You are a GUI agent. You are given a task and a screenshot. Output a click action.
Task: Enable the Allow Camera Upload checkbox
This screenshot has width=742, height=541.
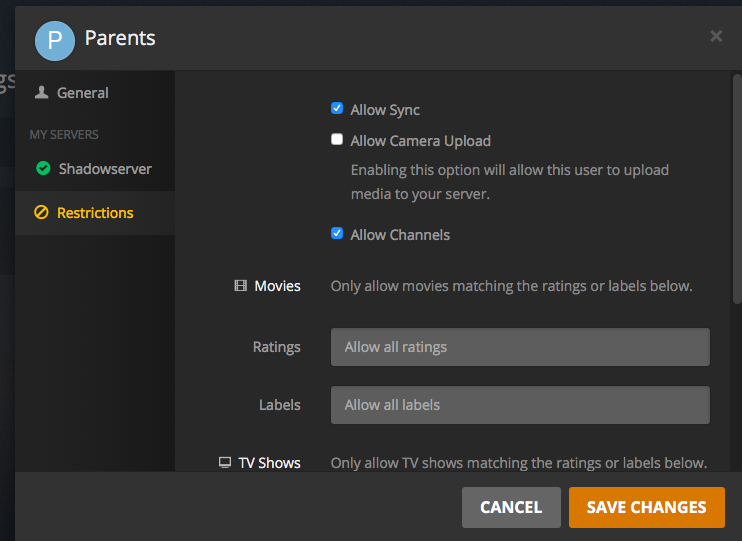[x=337, y=140]
